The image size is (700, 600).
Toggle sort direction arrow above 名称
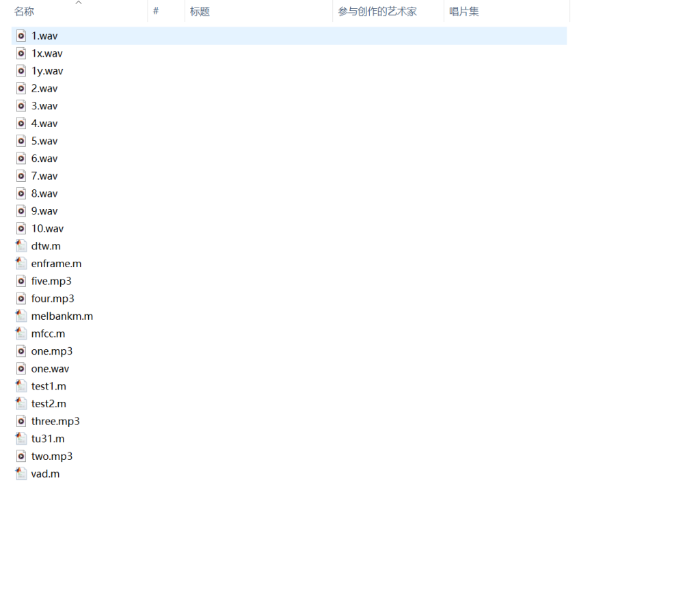(79, 3)
